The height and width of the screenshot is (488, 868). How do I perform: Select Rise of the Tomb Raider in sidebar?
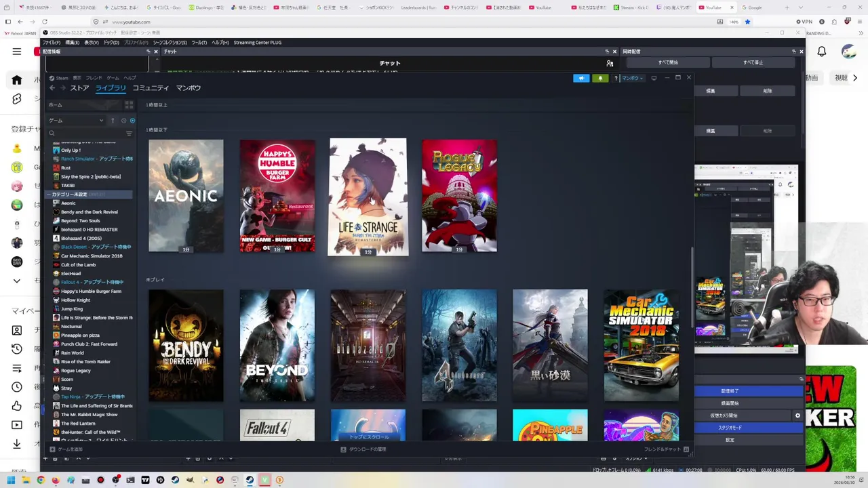tap(85, 362)
